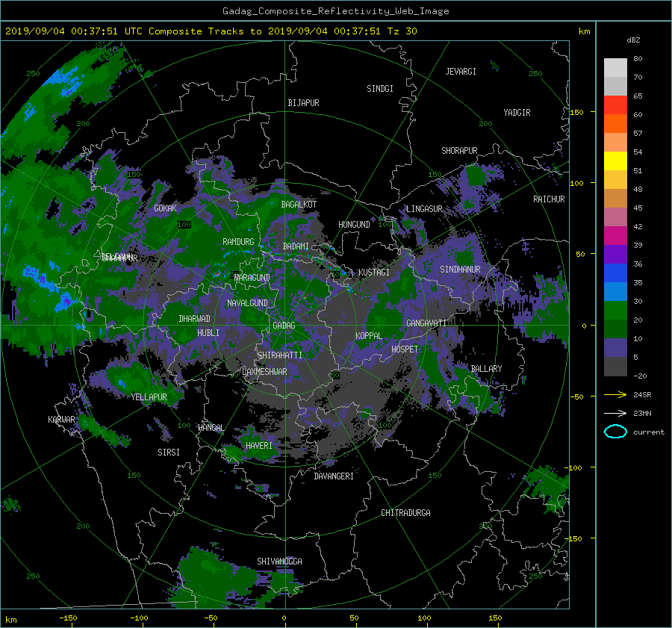Click the SIRSI city label
The image size is (672, 628).
[169, 453]
